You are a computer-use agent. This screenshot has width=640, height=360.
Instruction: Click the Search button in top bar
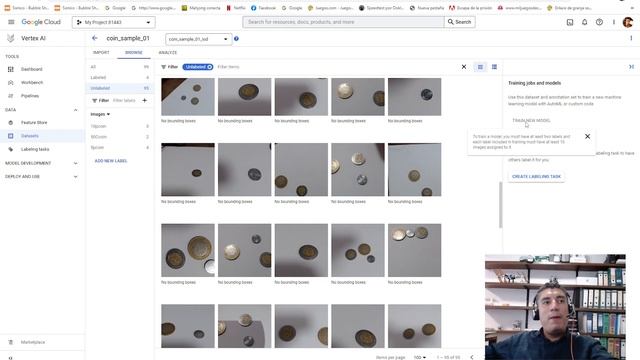tap(460, 22)
